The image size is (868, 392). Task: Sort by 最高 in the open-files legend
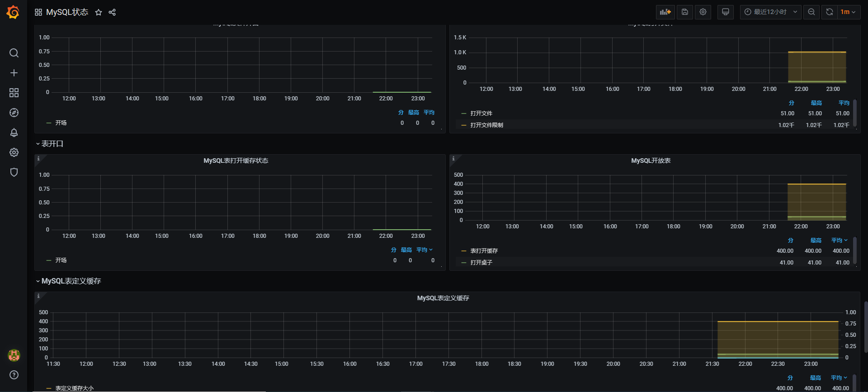point(816,103)
